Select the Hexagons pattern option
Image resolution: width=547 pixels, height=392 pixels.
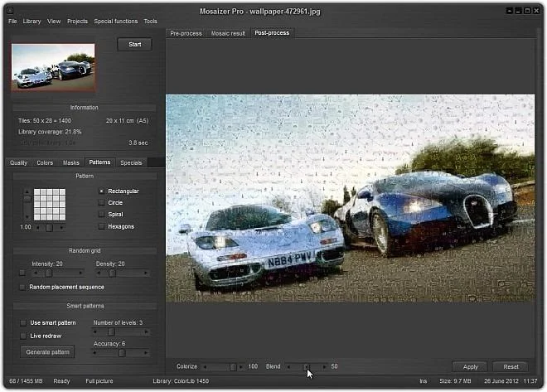point(101,227)
